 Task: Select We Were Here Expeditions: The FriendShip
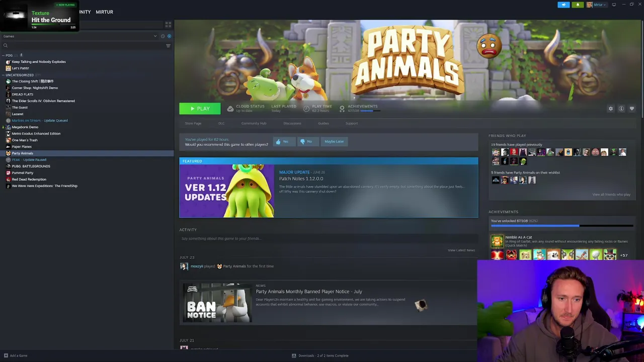click(44, 186)
